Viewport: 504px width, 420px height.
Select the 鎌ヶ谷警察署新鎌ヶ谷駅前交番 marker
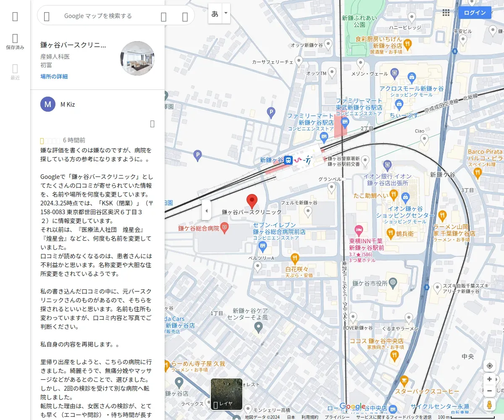coord(365,160)
